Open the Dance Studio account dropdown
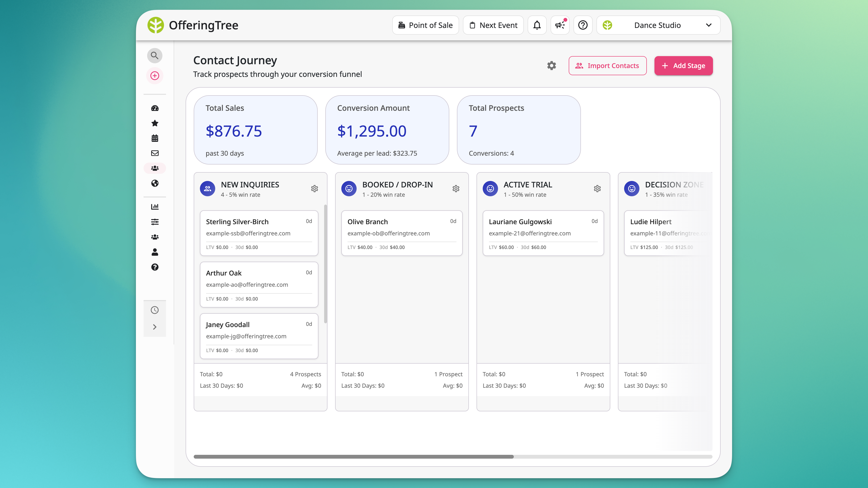The height and width of the screenshot is (488, 868). pos(659,25)
